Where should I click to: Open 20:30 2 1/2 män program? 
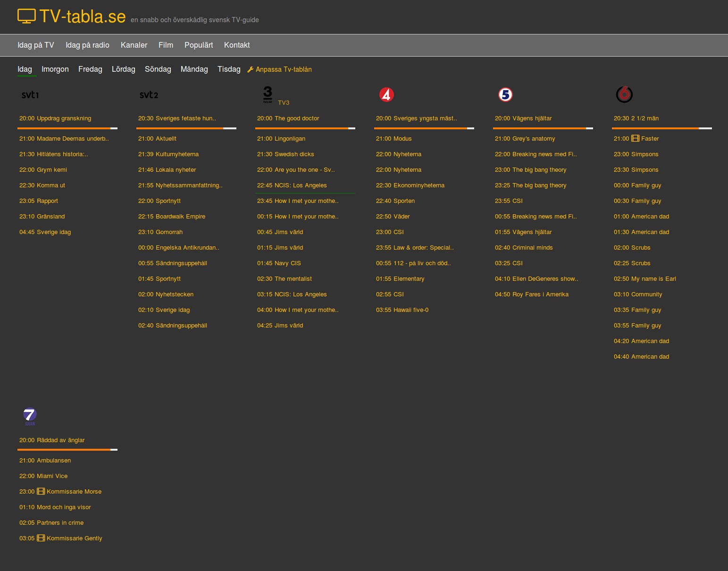[x=636, y=118]
